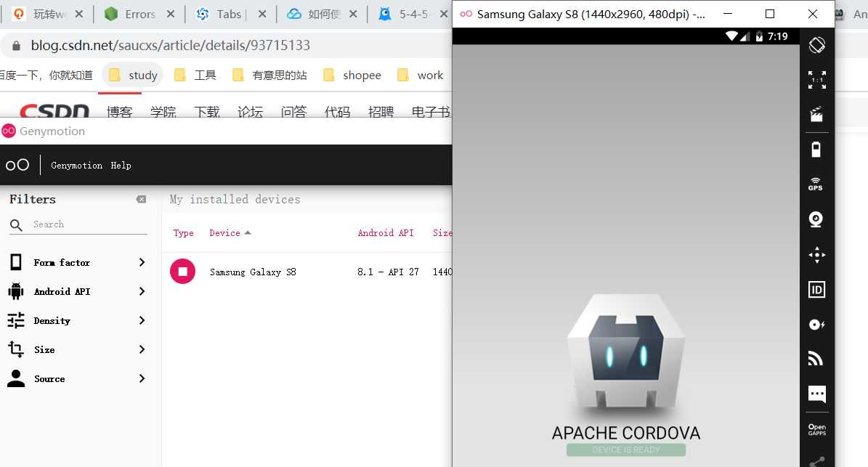Viewport: 868px width, 467px height.
Task: Click the wifi signal icon in Android status bar
Action: [x=732, y=36]
